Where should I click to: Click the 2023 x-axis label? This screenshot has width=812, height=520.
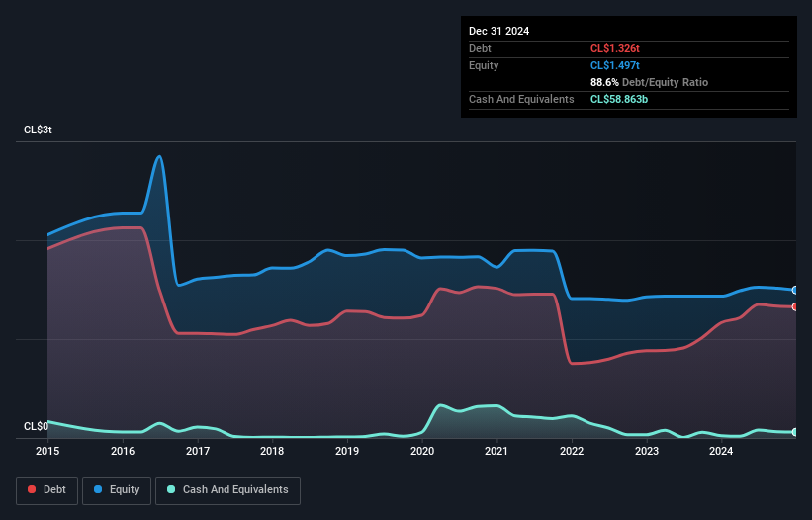647,451
